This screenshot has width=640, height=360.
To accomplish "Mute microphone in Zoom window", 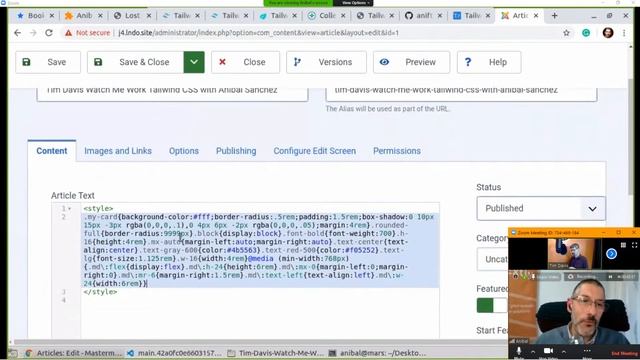I will (x=519, y=351).
